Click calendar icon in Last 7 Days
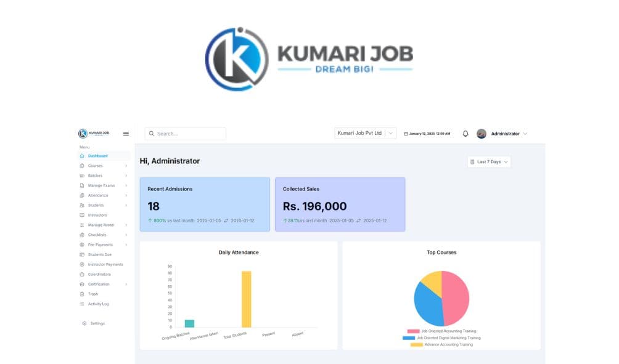 [472, 162]
